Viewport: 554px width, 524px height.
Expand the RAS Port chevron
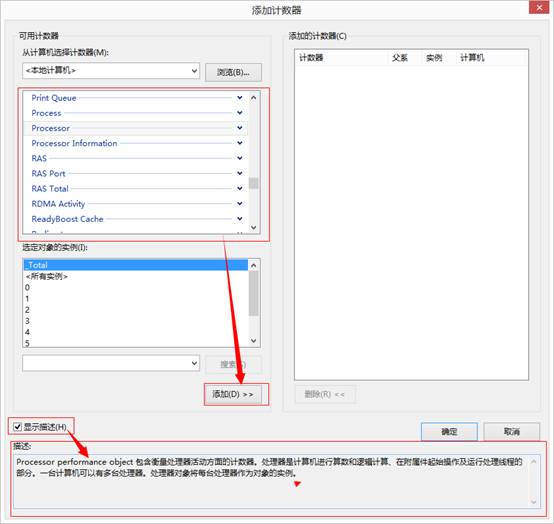240,173
